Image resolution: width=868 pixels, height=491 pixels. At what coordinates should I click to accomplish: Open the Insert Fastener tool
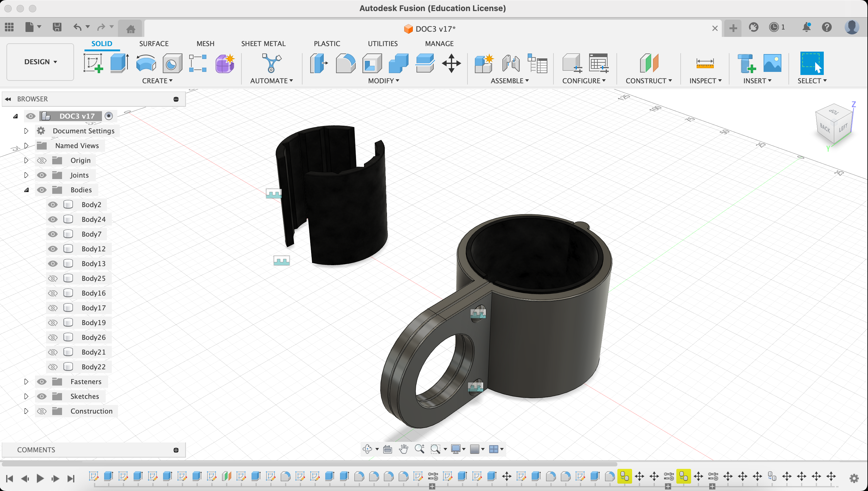tap(746, 63)
